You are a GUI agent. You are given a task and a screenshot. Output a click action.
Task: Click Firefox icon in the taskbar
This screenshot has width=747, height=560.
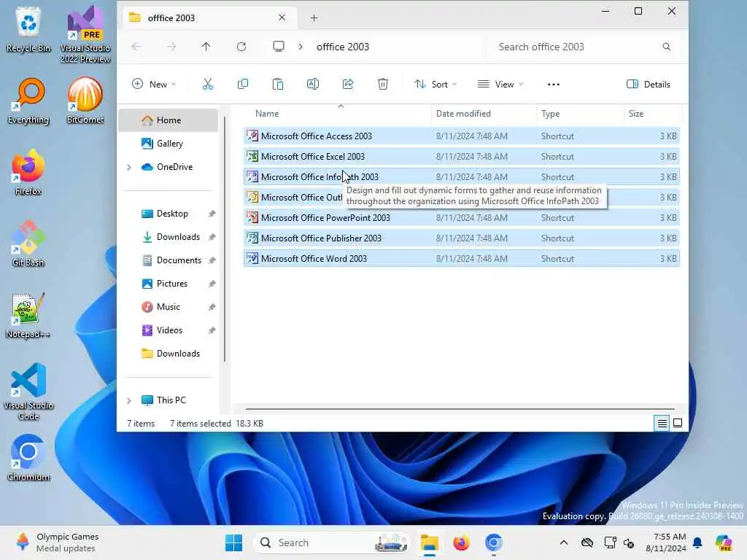click(x=461, y=542)
